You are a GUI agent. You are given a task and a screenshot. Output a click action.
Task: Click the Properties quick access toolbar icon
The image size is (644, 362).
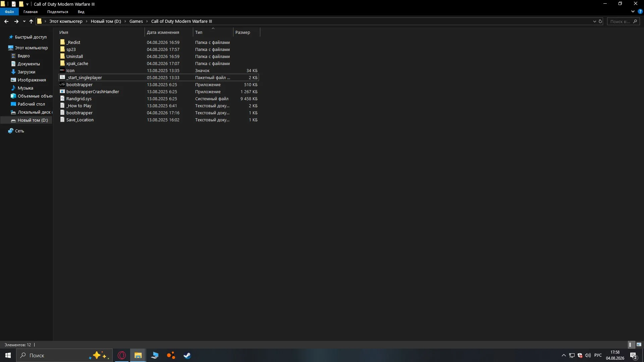[14, 4]
